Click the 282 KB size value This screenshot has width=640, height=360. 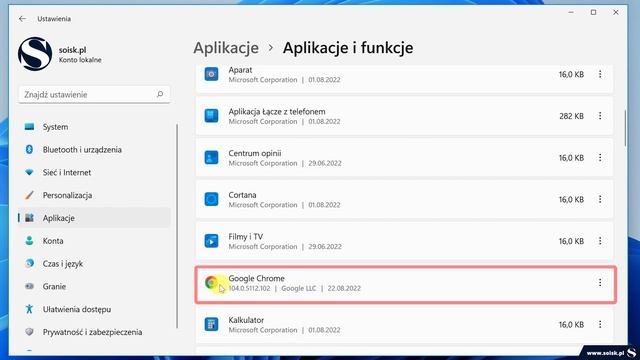point(571,116)
